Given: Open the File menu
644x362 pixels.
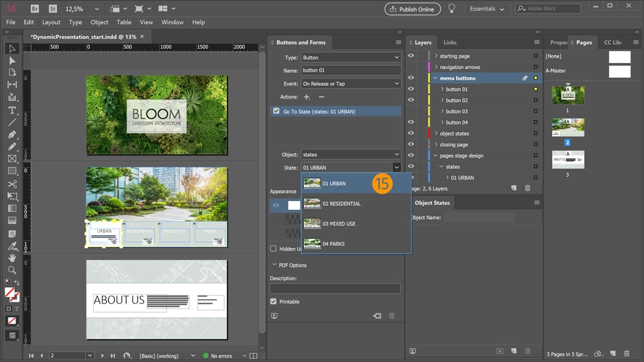Looking at the screenshot, I should (x=11, y=22).
